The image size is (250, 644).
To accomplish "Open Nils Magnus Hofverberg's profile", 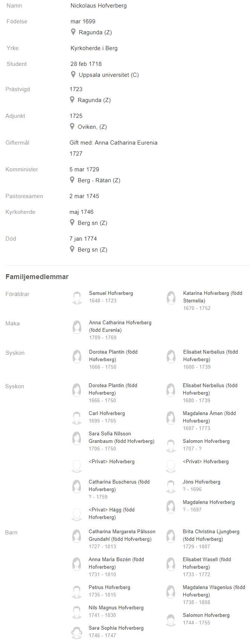I will coord(116,607).
